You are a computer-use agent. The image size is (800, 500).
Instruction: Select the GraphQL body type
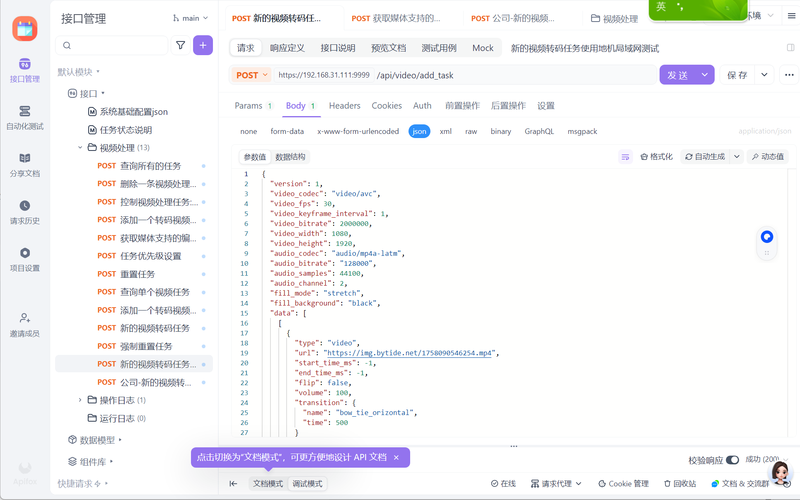(x=539, y=131)
